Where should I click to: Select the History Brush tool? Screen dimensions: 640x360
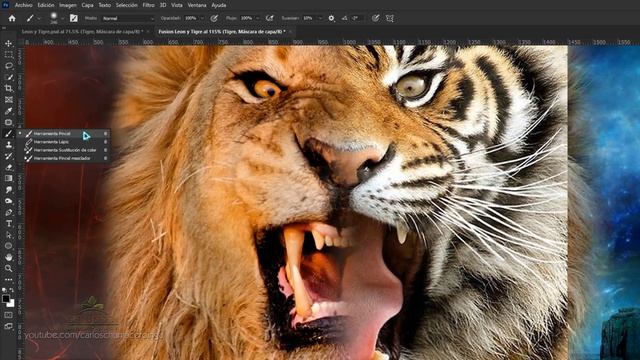[9, 156]
